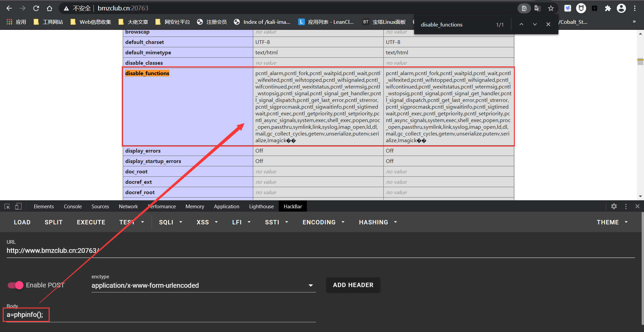Click the not-secure warning icon
This screenshot has width=644, height=332.
[66, 8]
